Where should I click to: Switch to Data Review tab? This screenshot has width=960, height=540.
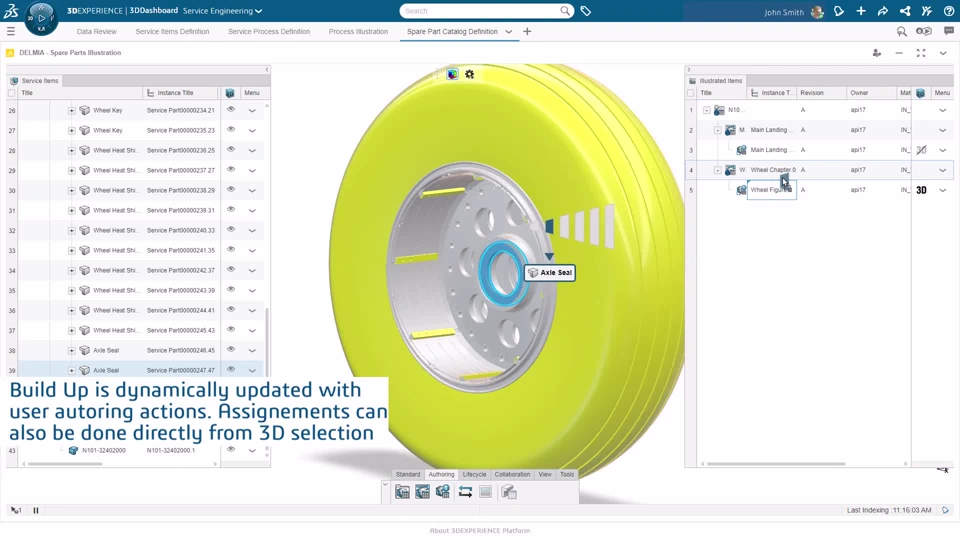tap(96, 32)
